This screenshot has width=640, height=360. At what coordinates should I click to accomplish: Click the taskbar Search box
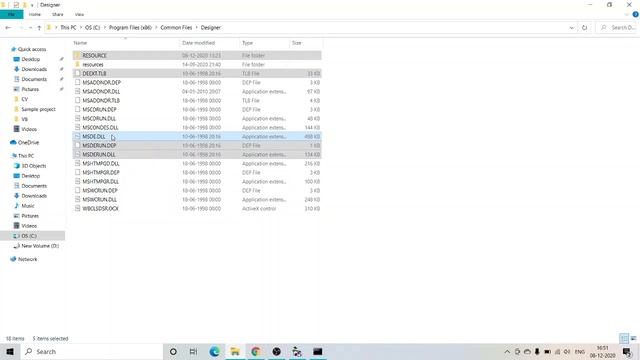[x=91, y=351]
